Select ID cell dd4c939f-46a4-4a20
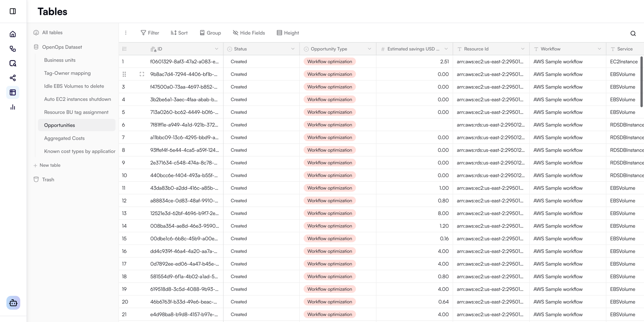Image resolution: width=644 pixels, height=322 pixels. (184, 251)
